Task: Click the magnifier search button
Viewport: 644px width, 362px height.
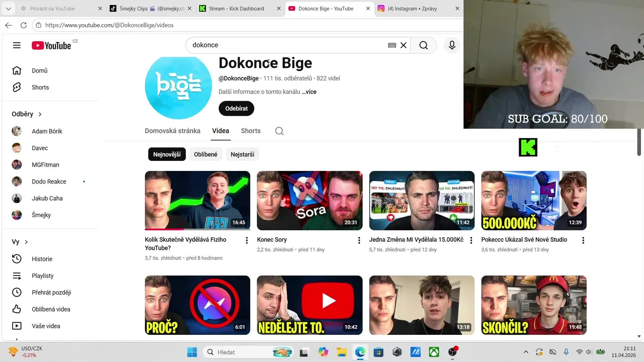Action: (424, 45)
